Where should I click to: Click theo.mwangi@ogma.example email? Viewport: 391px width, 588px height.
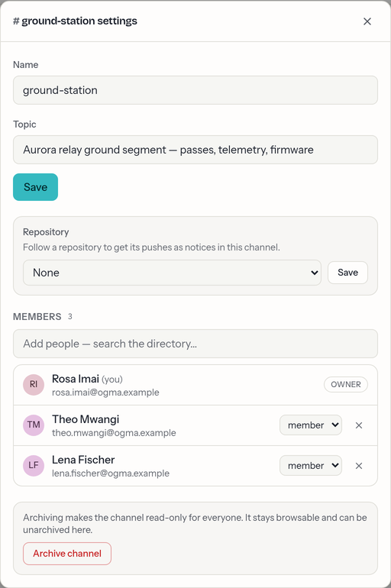coord(114,433)
